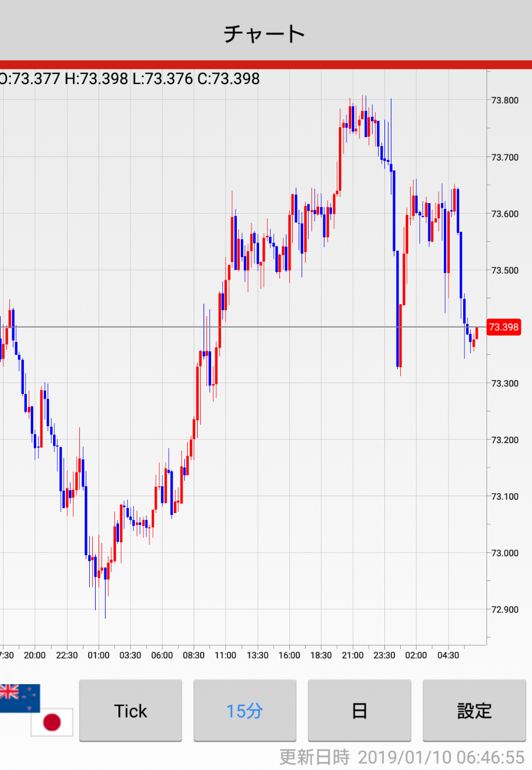Screen dimensions: 532x770
Task: Tap the red 73.398 current price tag
Action: tap(503, 327)
